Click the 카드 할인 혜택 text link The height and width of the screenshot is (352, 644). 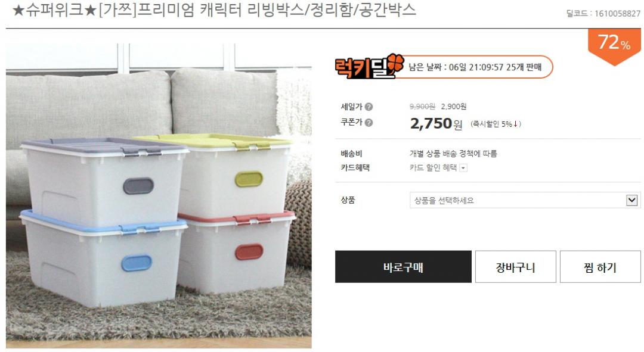tap(433, 167)
